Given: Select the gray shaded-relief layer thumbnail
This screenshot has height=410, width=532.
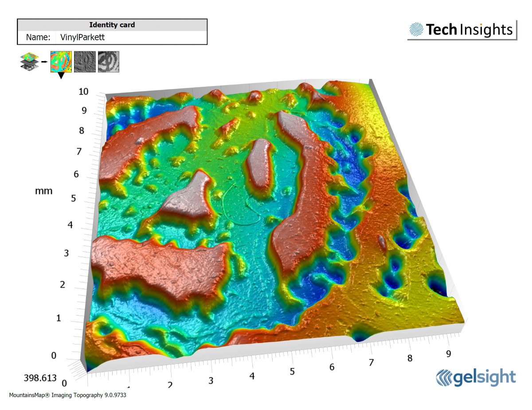Looking at the screenshot, I should coord(85,62).
